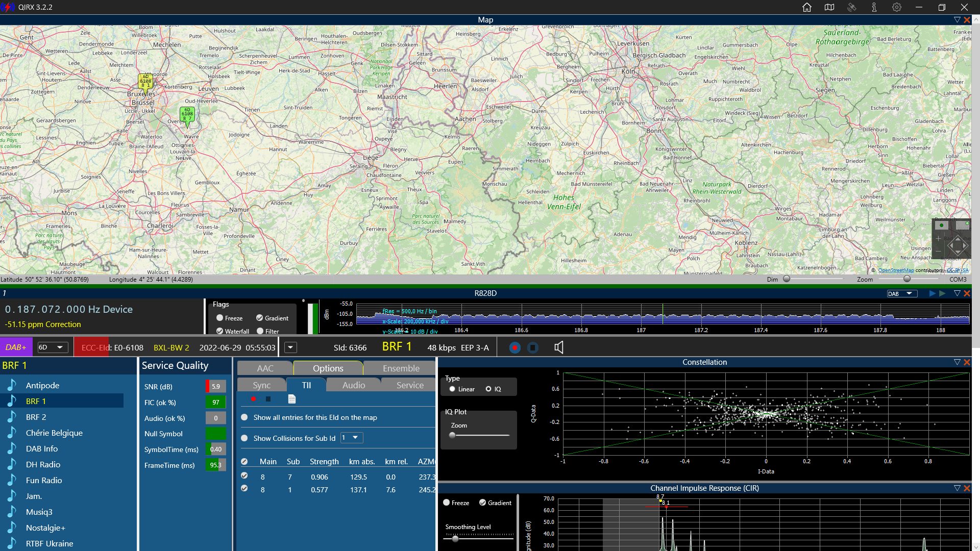Switch to the Ensemble tab

coord(401,368)
